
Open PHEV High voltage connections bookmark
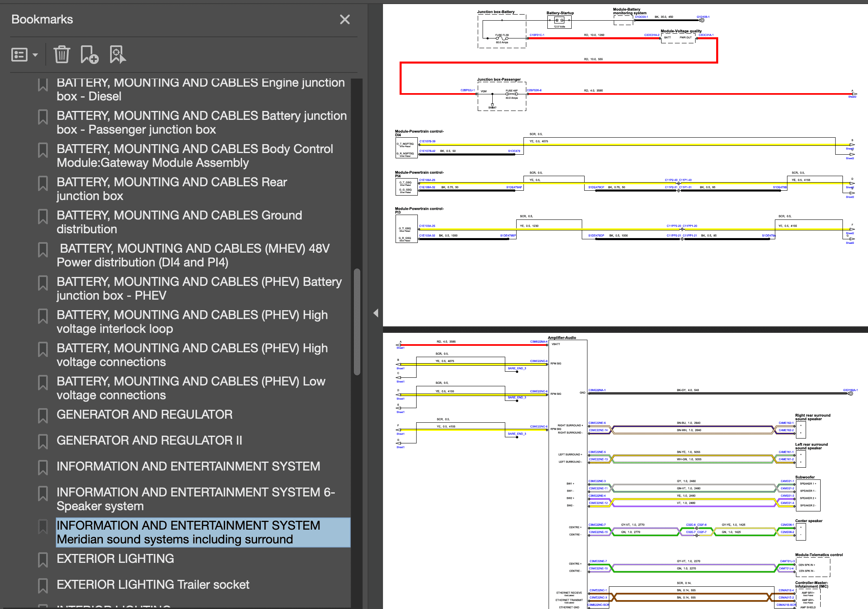pyautogui.click(x=192, y=355)
